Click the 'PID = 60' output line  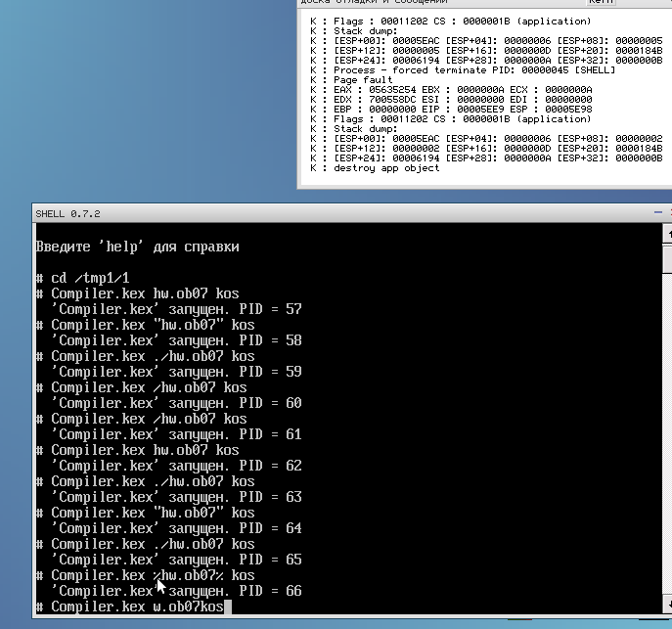point(176,403)
